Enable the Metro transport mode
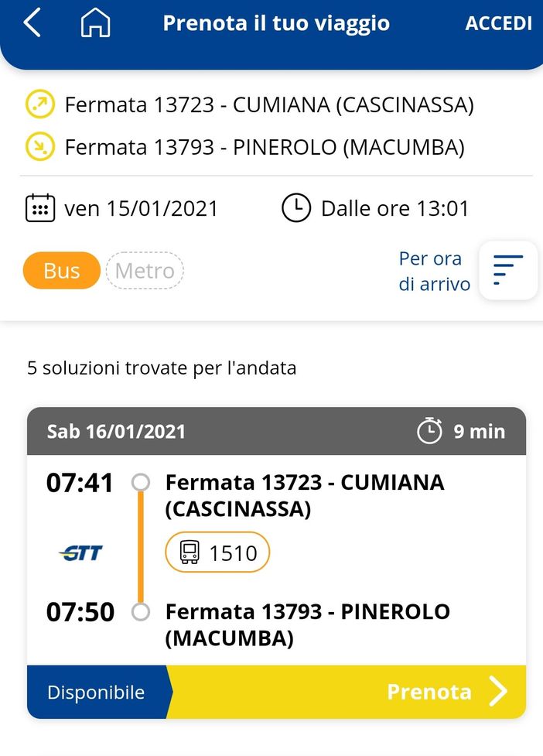543x756 pixels. 144,270
